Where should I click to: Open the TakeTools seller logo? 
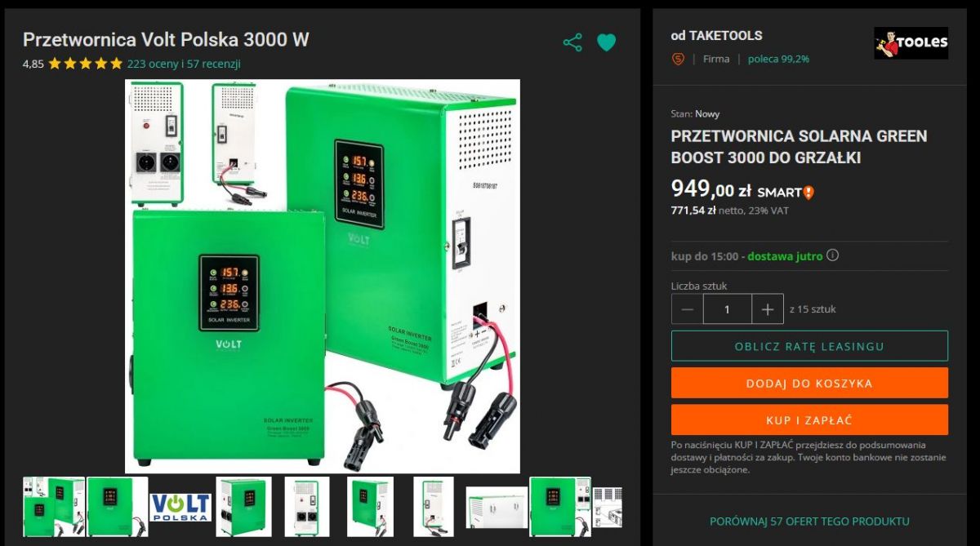pos(911,42)
